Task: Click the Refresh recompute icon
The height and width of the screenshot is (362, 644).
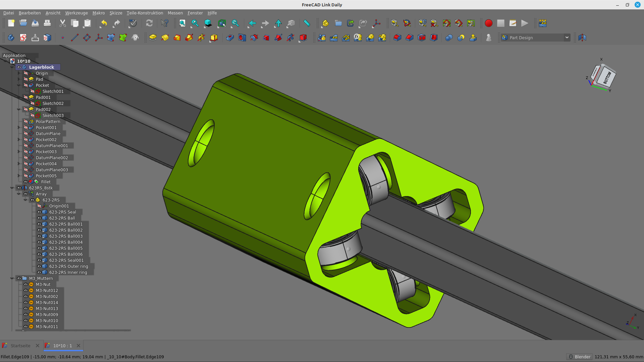Action: coord(149,23)
